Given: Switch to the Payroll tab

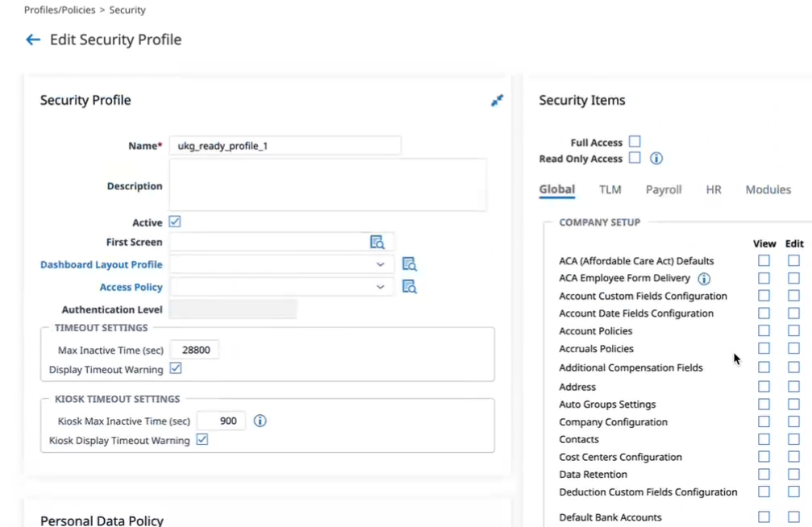Looking at the screenshot, I should [664, 189].
